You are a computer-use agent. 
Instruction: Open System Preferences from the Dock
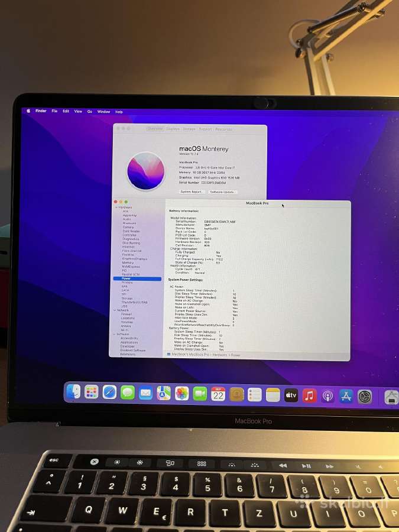click(x=365, y=397)
